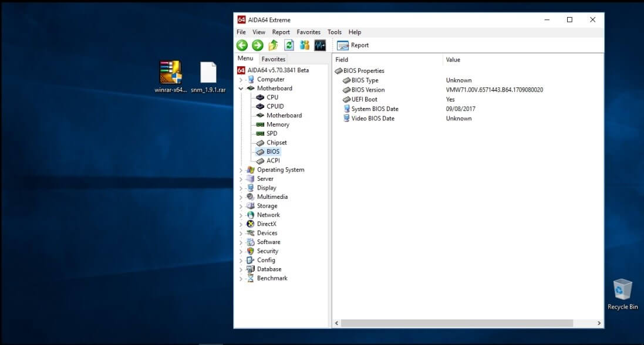
Task: Collapse the Motherboard tree node
Action: [x=240, y=88]
